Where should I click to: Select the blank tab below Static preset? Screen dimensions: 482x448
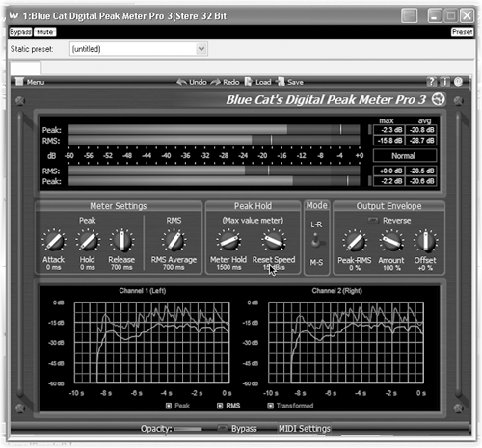click(x=25, y=67)
